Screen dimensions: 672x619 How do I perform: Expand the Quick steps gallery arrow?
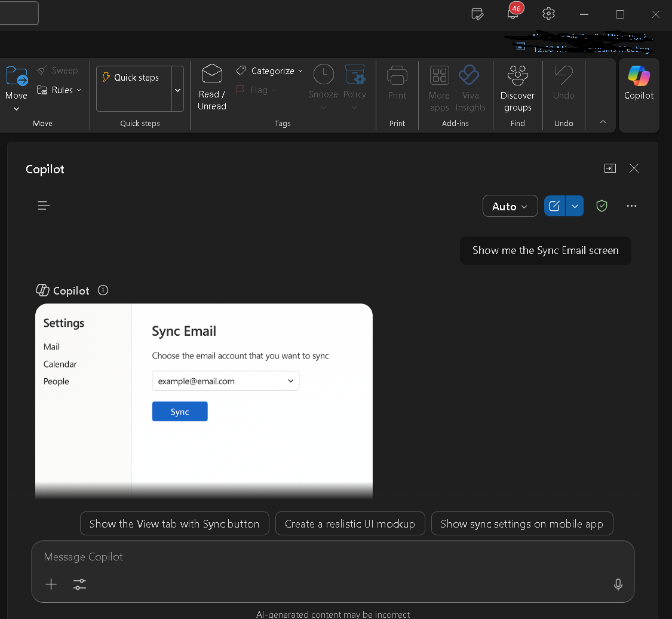[178, 90]
